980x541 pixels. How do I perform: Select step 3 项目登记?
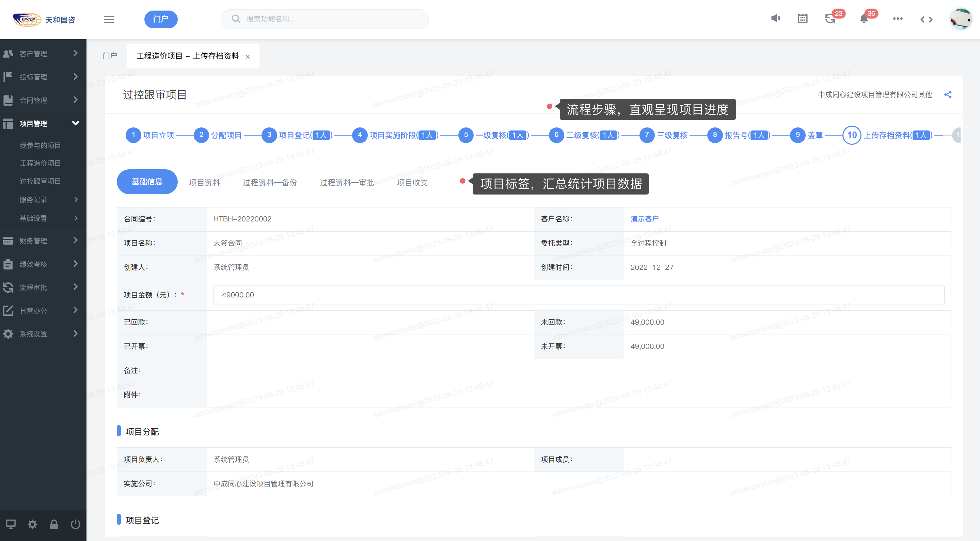pos(297,135)
